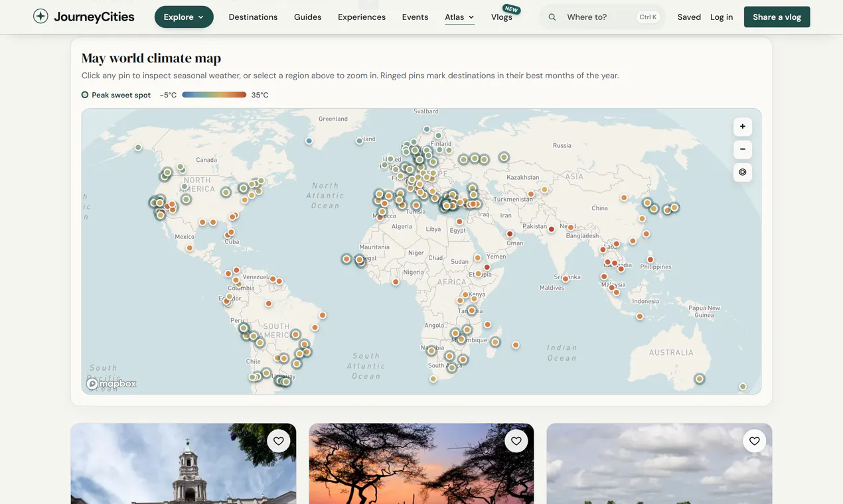Select the red pin in Oman
The height and width of the screenshot is (504, 843).
tap(510, 234)
